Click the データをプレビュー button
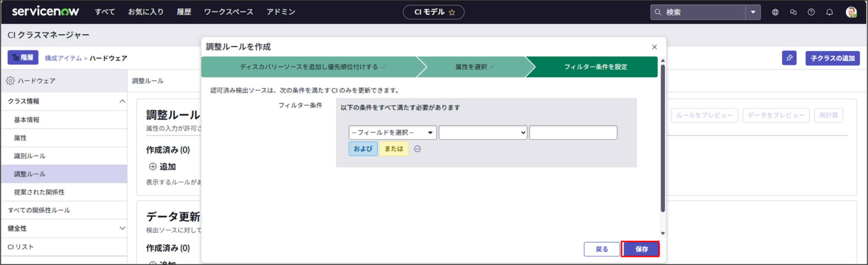The height and width of the screenshot is (265, 868). pos(776,115)
